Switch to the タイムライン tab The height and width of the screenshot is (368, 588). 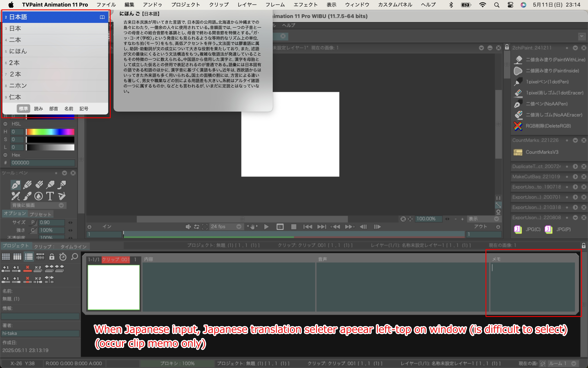(x=73, y=247)
